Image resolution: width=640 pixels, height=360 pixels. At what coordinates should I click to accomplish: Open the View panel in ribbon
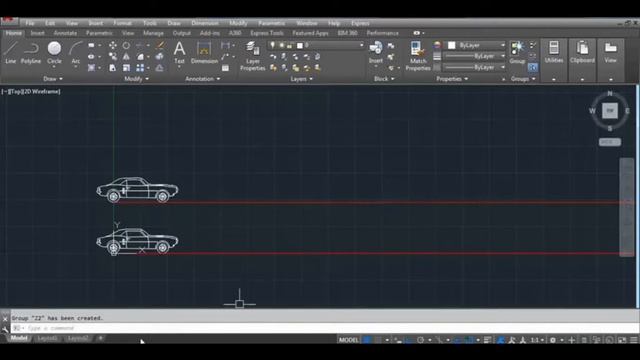(x=611, y=52)
